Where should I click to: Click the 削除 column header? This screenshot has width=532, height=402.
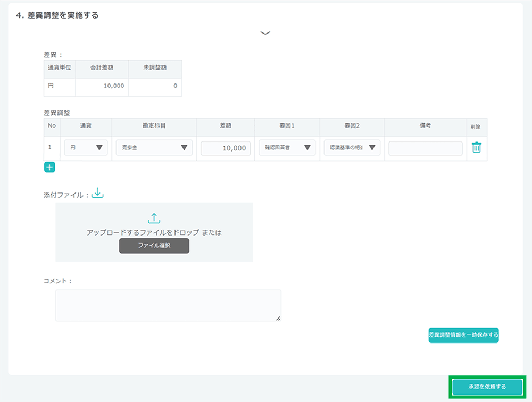476,127
